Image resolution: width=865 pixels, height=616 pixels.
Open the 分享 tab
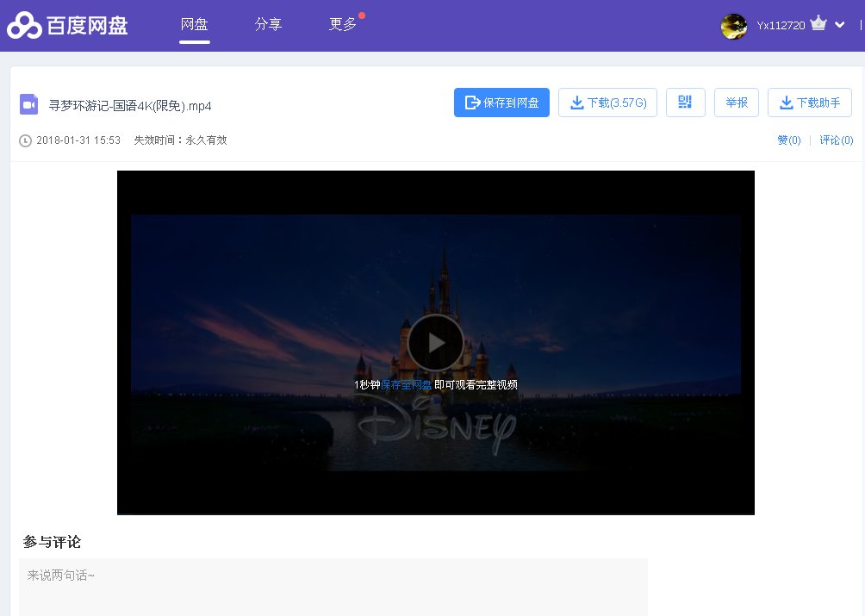click(x=268, y=25)
